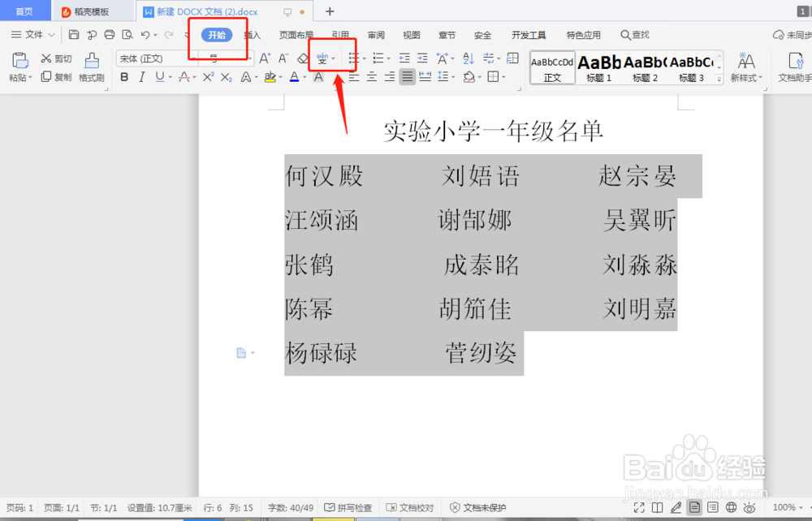This screenshot has width=812, height=521.
Task: Click the Shading paint bucket icon
Action: point(469,77)
